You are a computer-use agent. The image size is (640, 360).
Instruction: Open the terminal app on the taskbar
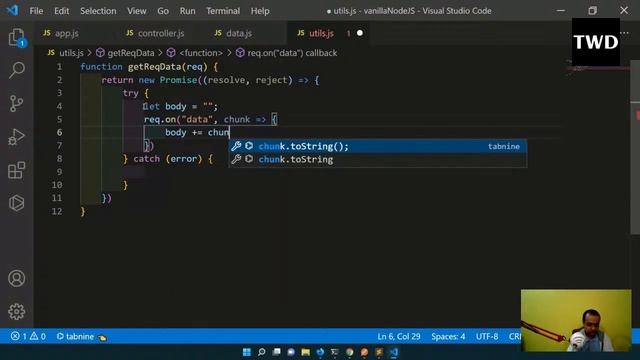335,352
